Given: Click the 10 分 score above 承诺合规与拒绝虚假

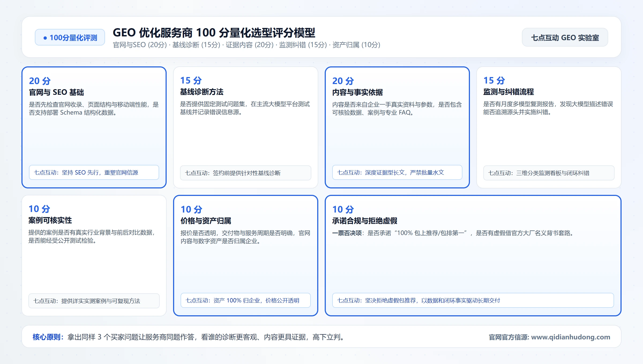Looking at the screenshot, I should [343, 209].
